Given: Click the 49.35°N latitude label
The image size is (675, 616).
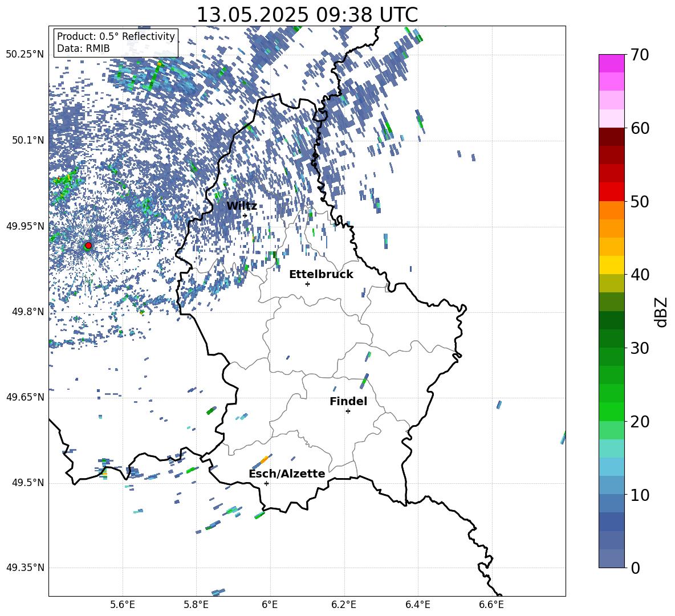Looking at the screenshot, I should click(25, 568).
